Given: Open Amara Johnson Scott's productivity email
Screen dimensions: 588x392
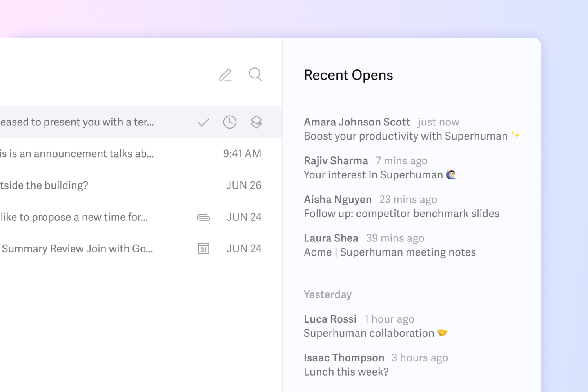Looking at the screenshot, I should 412,129.
